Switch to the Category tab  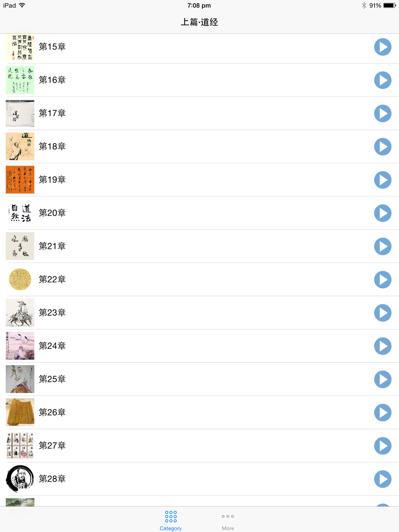(171, 520)
